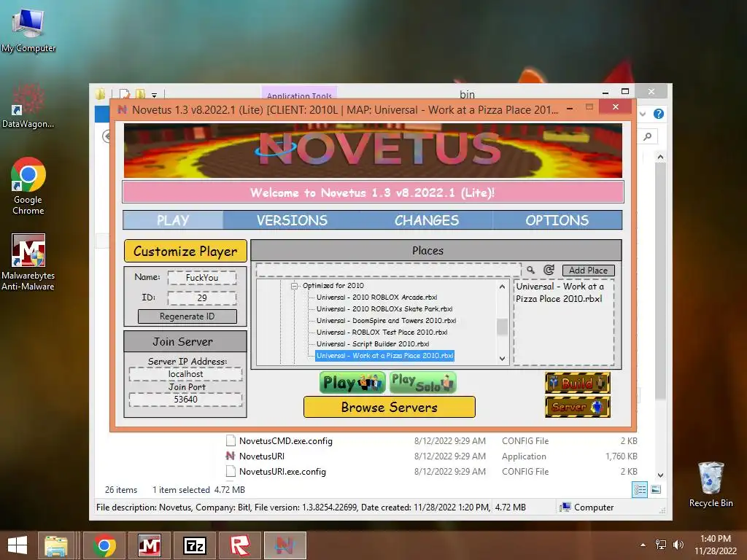Switch to Novetus in the taskbar
Image resolution: width=747 pixels, height=560 pixels.
285,545
